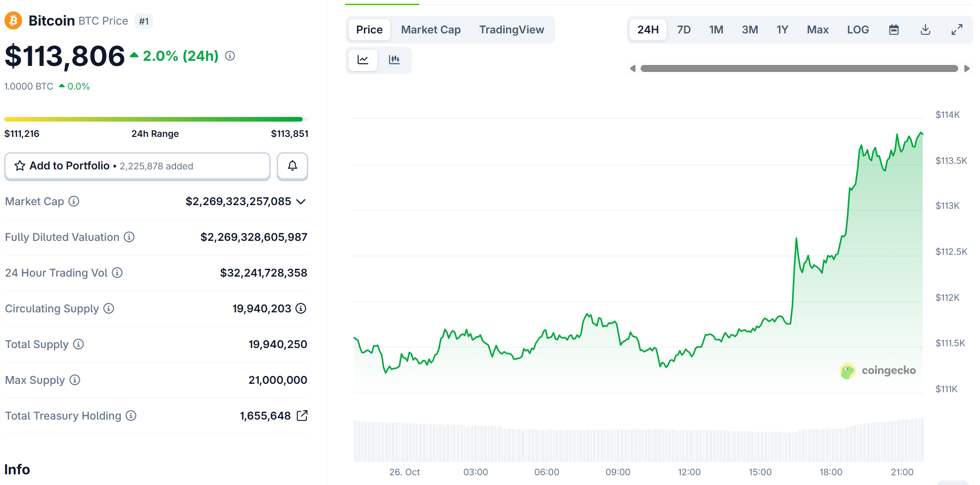Click the price alert bell icon
The image size is (980, 485).
click(x=292, y=166)
